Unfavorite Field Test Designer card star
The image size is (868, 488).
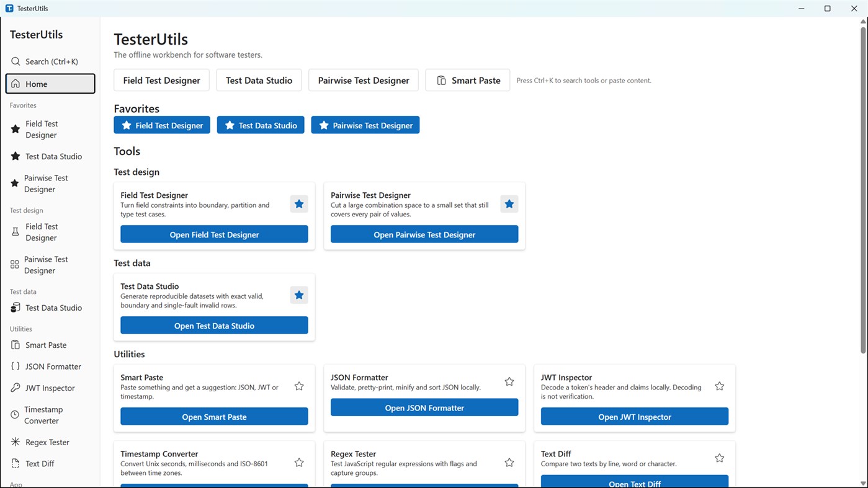pos(299,204)
